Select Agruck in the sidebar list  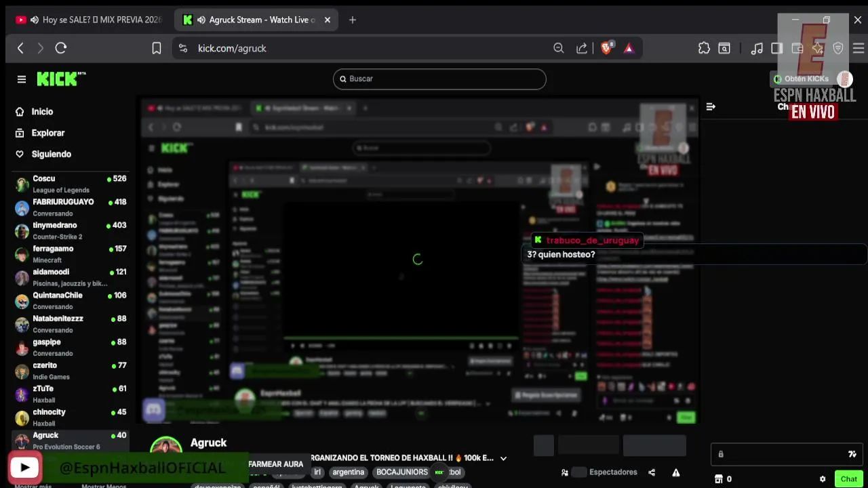click(71, 441)
